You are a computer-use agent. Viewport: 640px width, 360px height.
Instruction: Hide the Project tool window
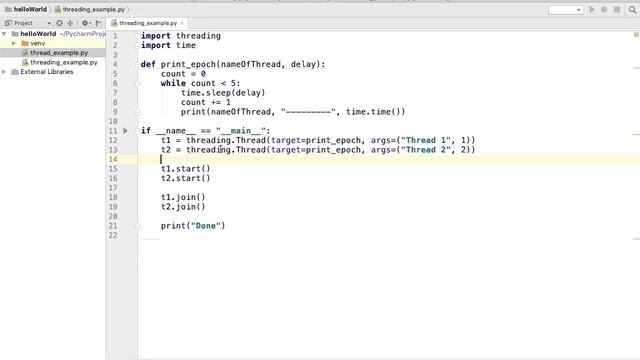98,23
